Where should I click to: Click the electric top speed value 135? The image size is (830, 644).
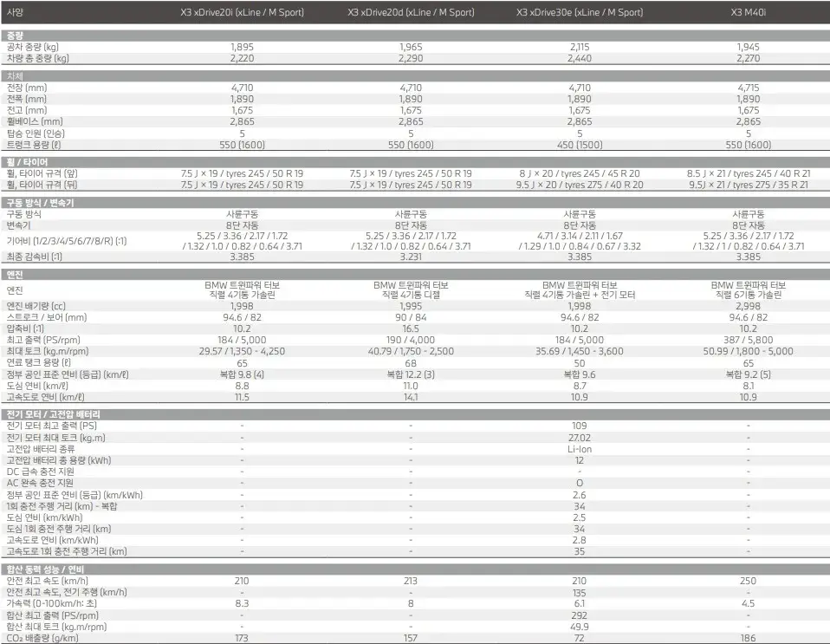coord(580,593)
